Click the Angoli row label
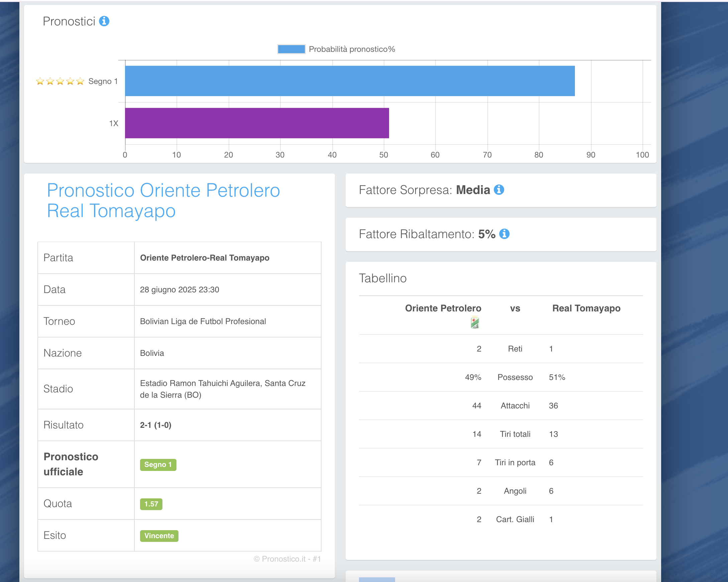 pyautogui.click(x=515, y=491)
